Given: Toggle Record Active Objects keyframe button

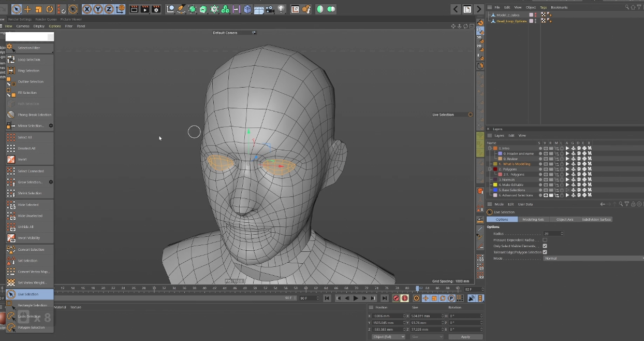Looking at the screenshot, I should (396, 299).
